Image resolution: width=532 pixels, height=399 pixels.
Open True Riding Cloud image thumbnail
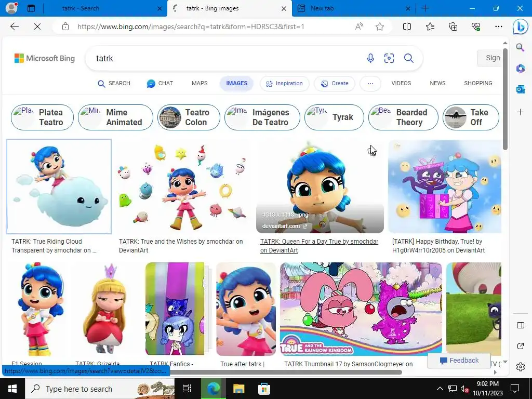coord(59,187)
